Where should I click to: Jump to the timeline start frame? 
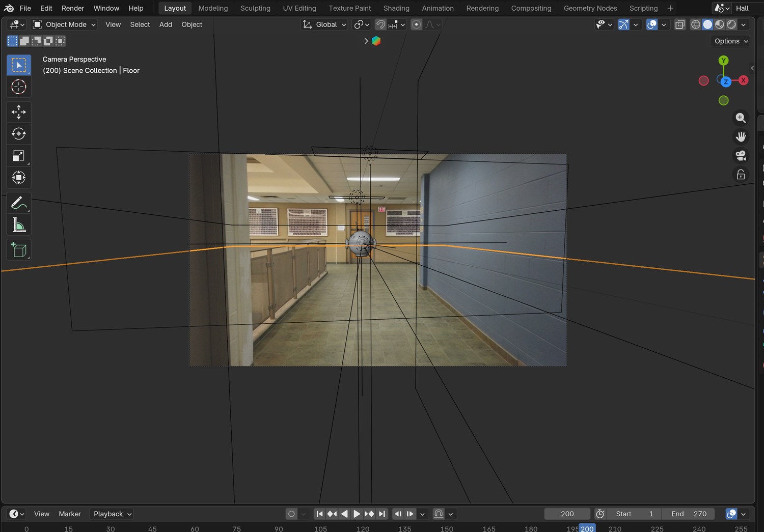[319, 514]
